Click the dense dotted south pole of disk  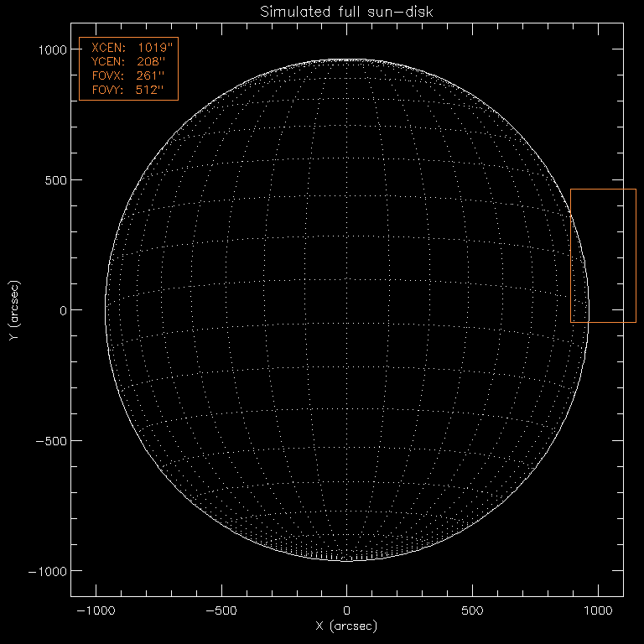pyautogui.click(x=347, y=553)
